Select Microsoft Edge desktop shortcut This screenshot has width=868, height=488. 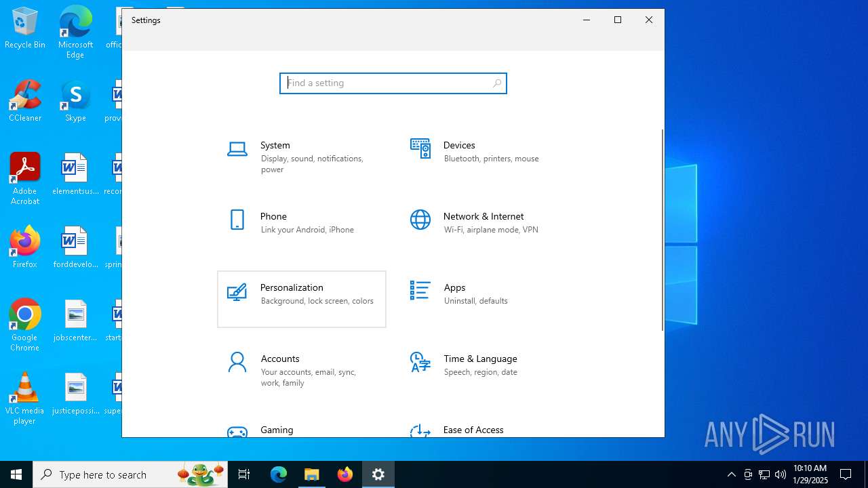click(x=75, y=32)
